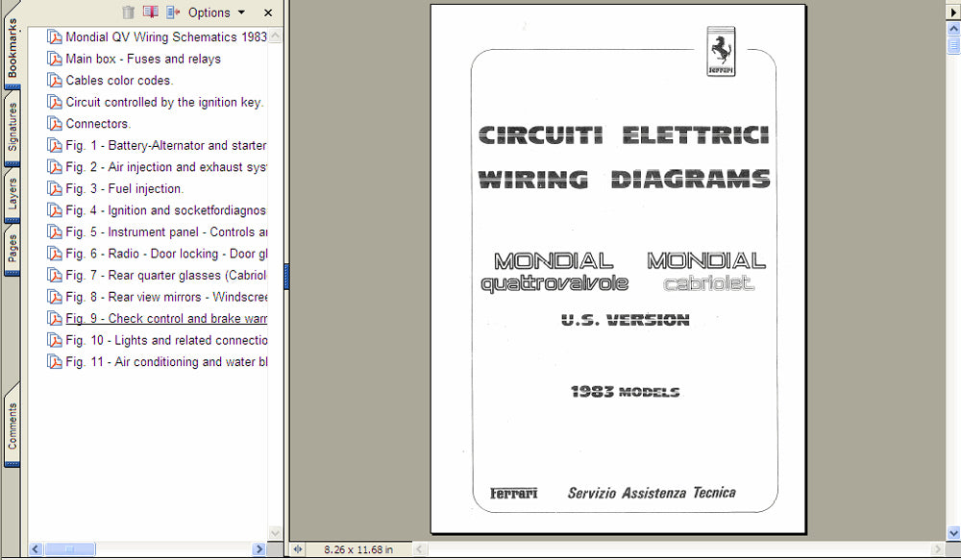Click the WIRING DIAGRAMS title on page
The image size is (961, 560).
(x=624, y=179)
